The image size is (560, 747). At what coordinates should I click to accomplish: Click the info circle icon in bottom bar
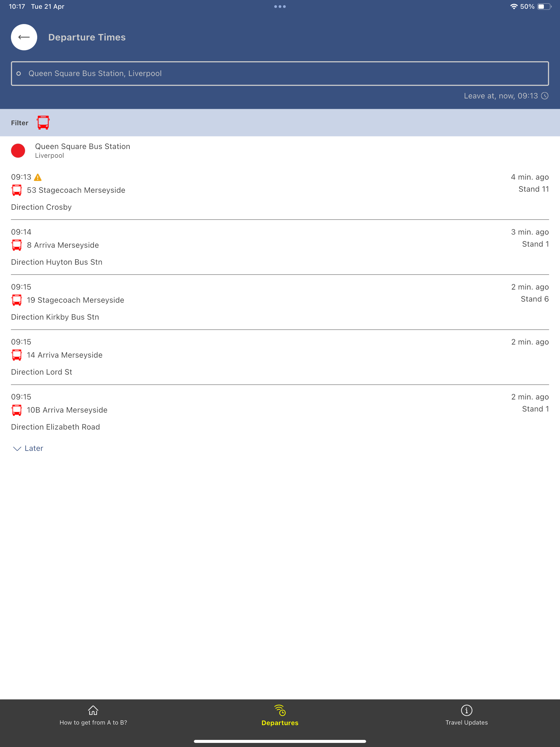point(466,710)
